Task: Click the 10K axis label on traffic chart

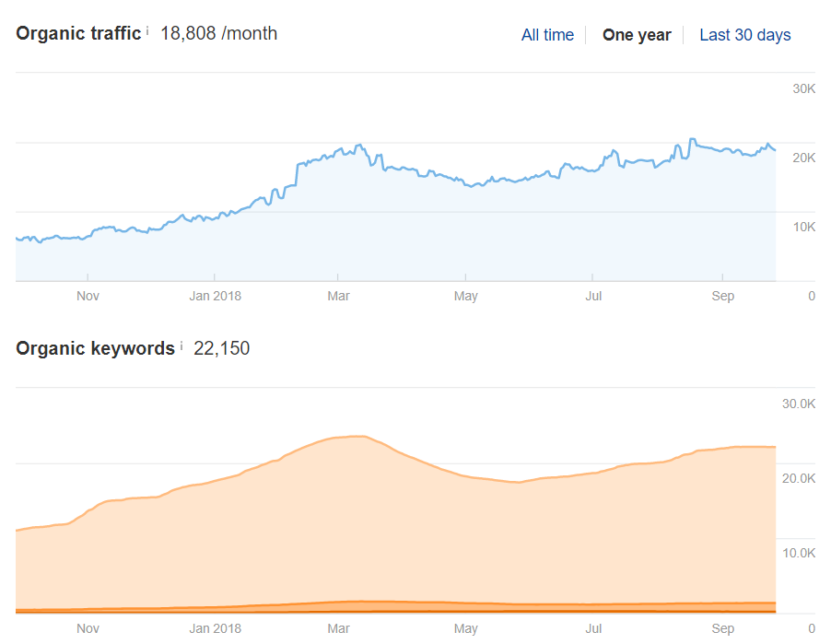Action: click(x=803, y=228)
